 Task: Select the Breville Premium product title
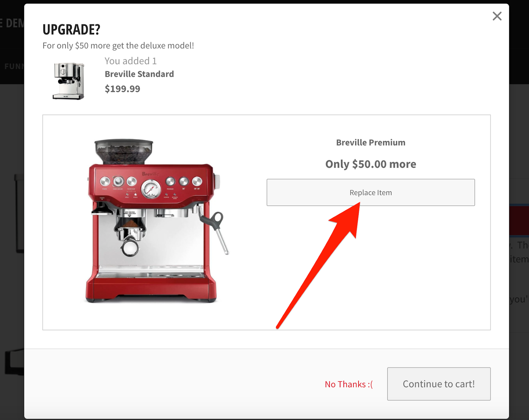(371, 143)
